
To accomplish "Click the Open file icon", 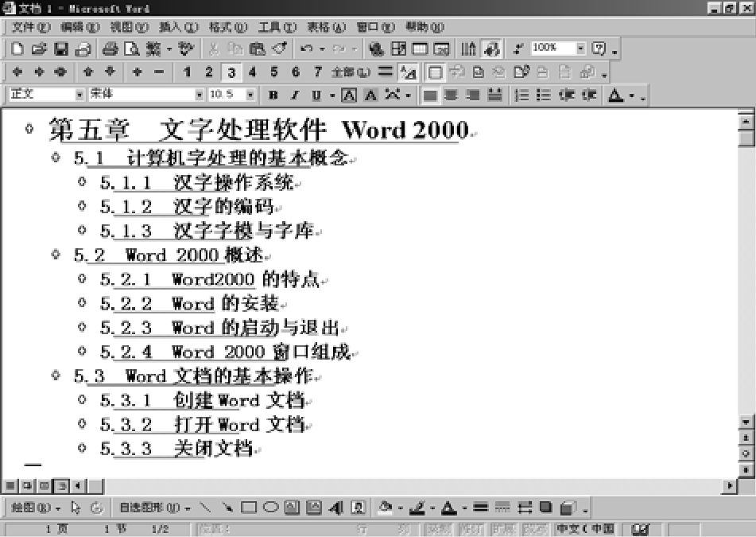I will pos(39,49).
